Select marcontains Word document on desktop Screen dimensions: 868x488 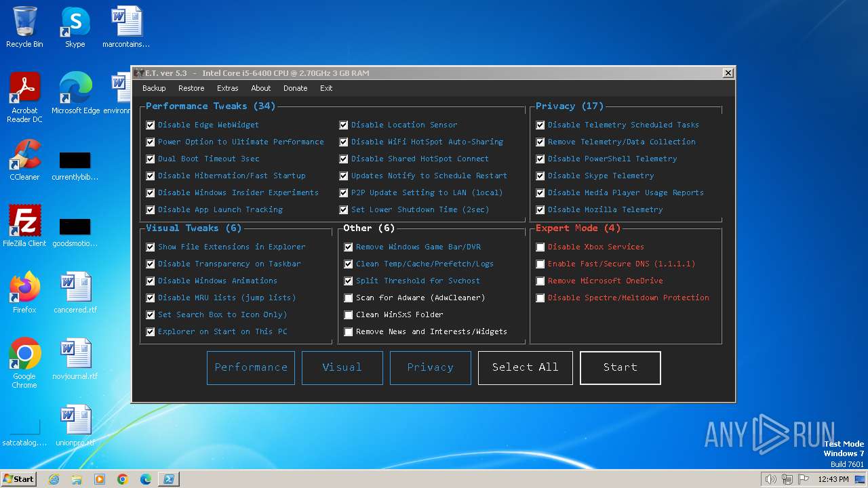pyautogui.click(x=126, y=27)
